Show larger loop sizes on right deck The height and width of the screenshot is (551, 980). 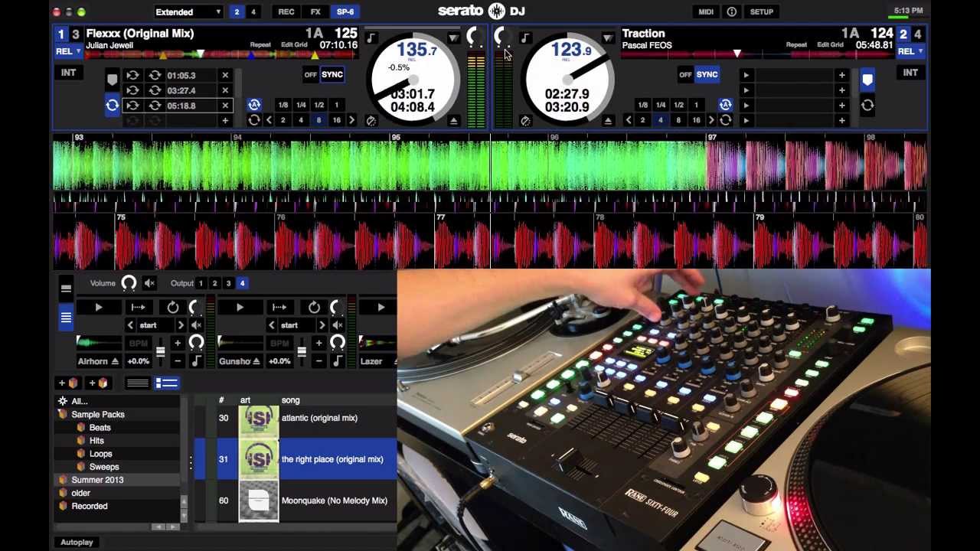pos(711,120)
